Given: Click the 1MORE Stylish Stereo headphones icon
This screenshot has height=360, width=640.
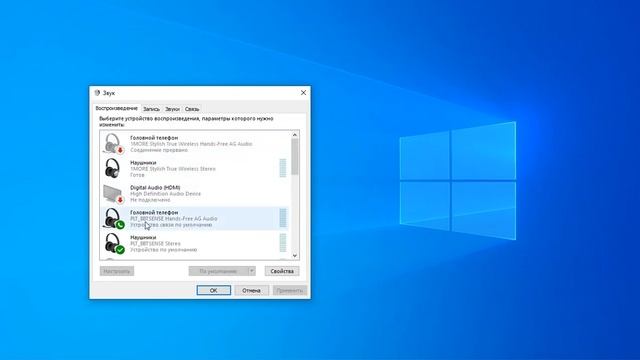Looking at the screenshot, I should (x=113, y=169).
